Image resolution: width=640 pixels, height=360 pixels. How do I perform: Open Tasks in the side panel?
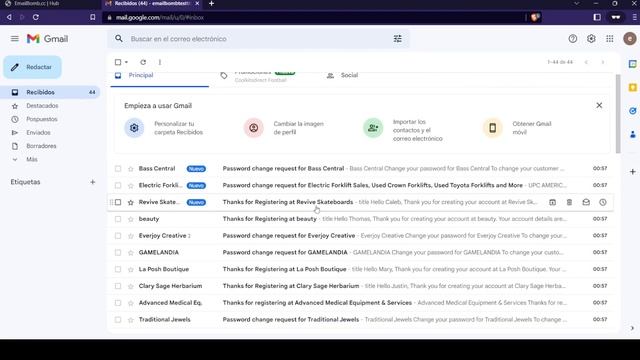coord(633,111)
